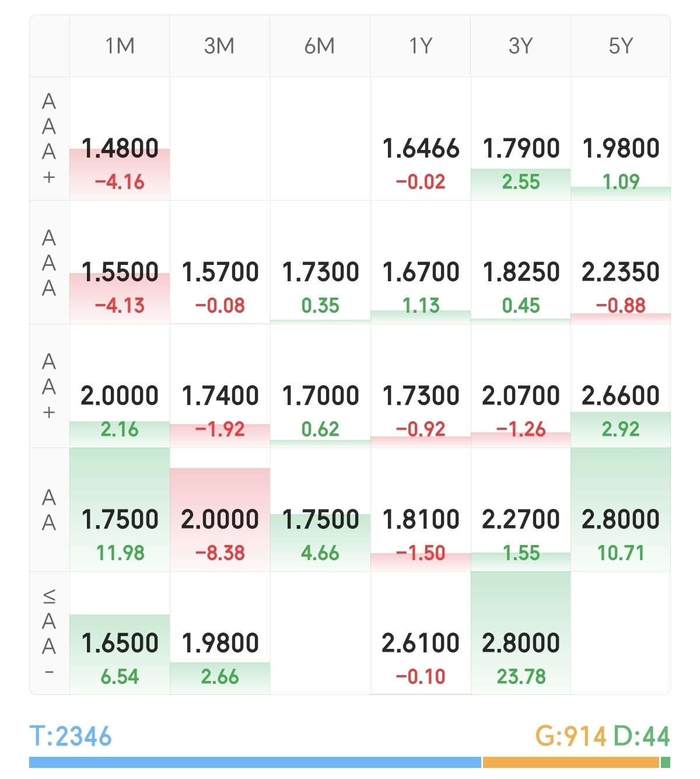Click the T:2346 total label
The width and height of the screenshot is (700, 779).
[x=71, y=736]
